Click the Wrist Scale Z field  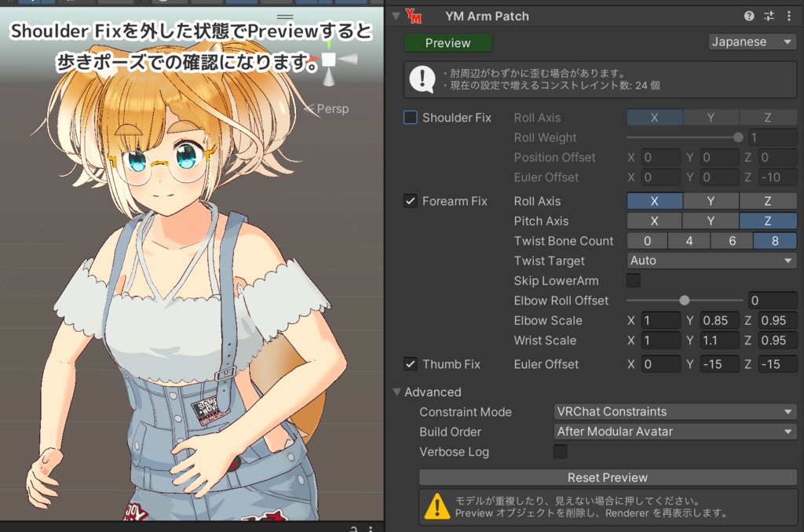(777, 341)
